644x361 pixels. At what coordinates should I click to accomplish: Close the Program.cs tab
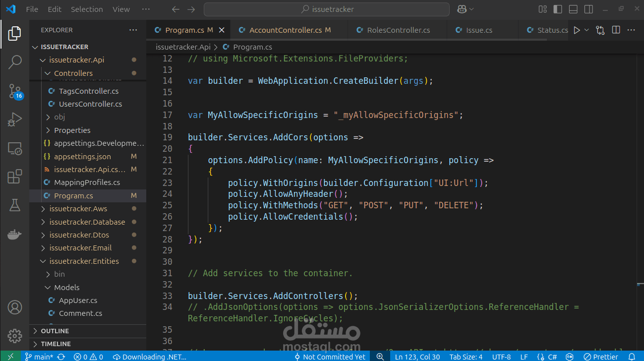pos(222,30)
